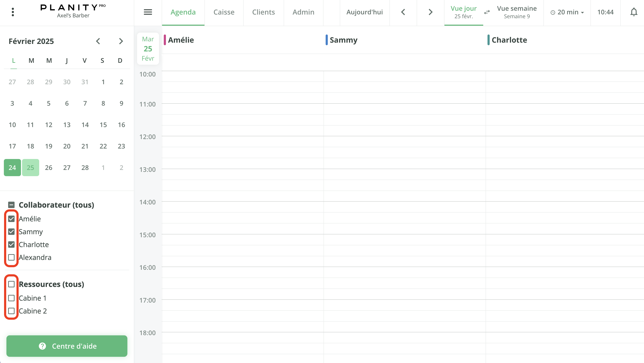Check the Cabine 1 resource checkbox

[x=11, y=298]
